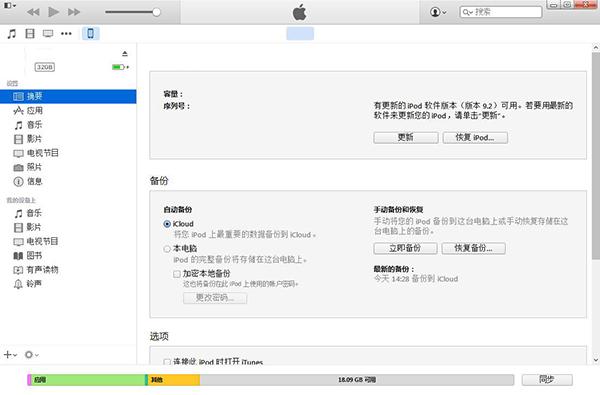Click the Apple logo in the display area

(x=300, y=12)
